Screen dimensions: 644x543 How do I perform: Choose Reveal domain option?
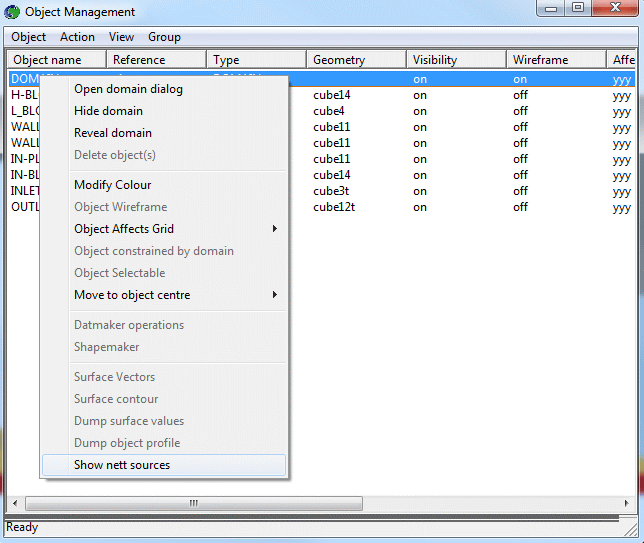pyautogui.click(x=113, y=133)
